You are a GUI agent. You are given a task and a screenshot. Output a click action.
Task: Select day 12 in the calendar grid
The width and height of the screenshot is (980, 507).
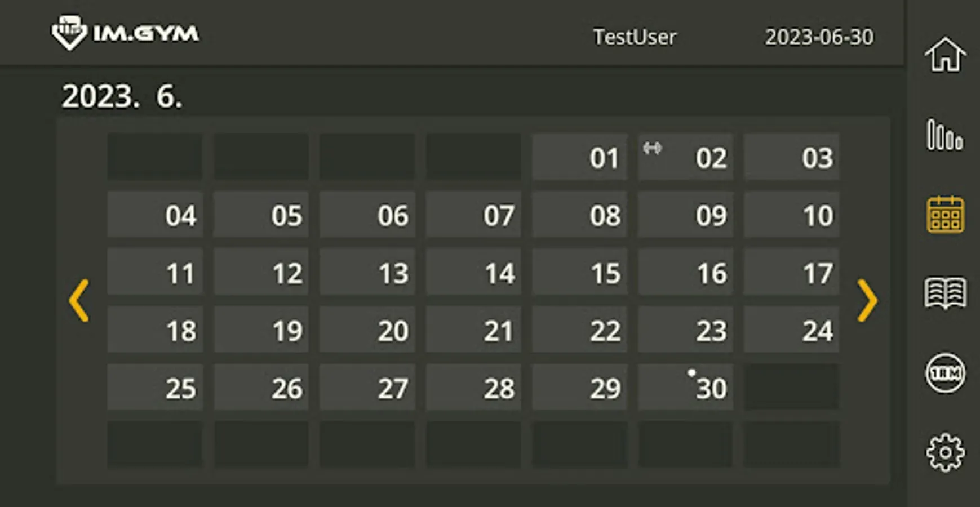tap(261, 272)
